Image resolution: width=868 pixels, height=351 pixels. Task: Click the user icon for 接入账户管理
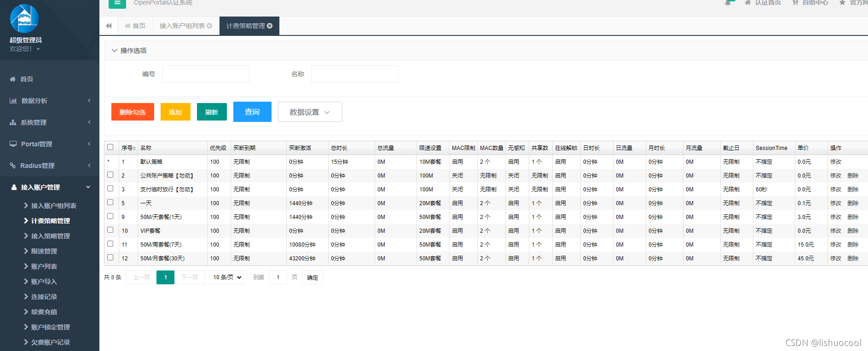coord(14,187)
